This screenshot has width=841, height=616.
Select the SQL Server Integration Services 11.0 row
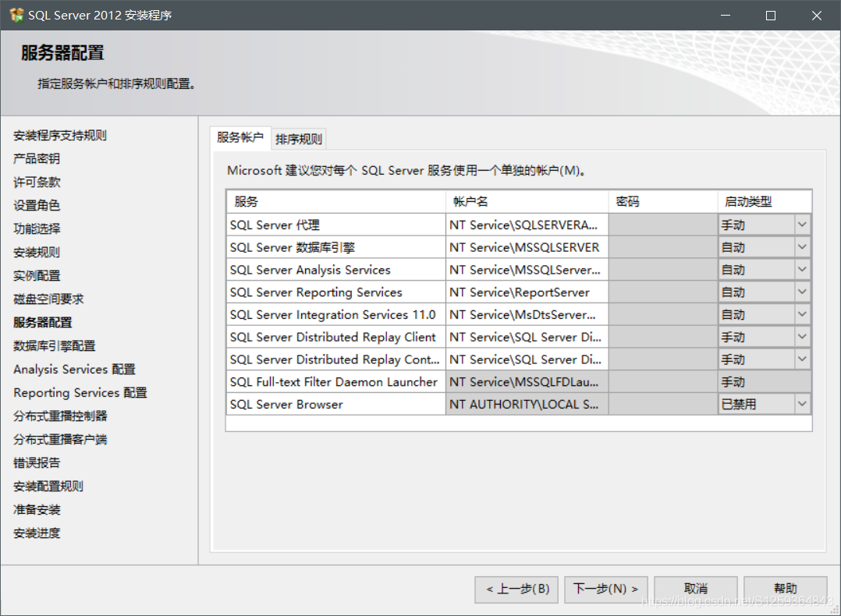point(335,315)
